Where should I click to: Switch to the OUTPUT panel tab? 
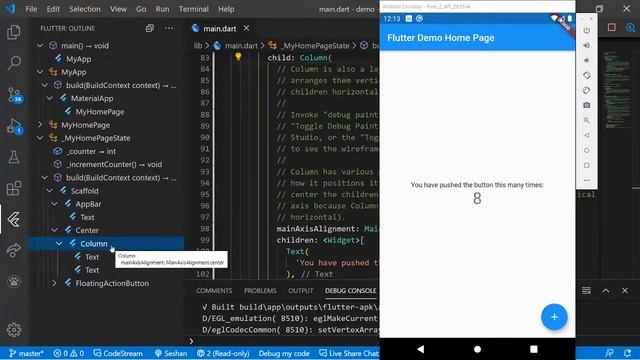tap(300, 291)
